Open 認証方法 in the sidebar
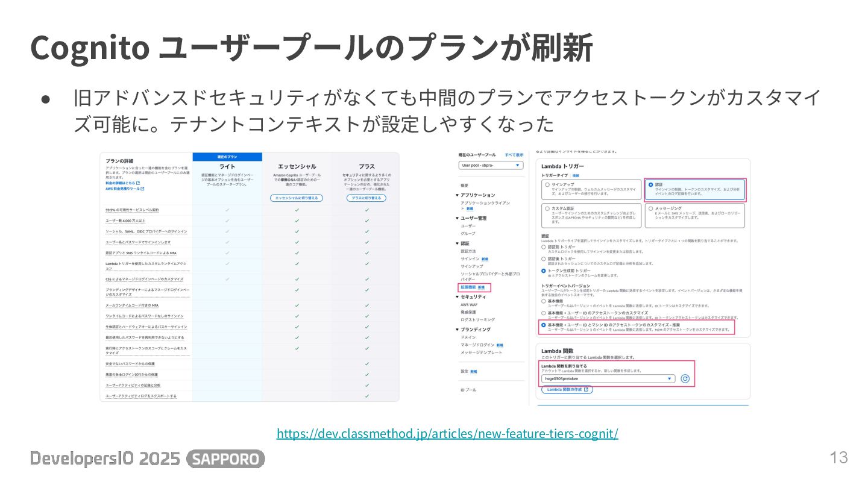868x488 pixels. 468,251
